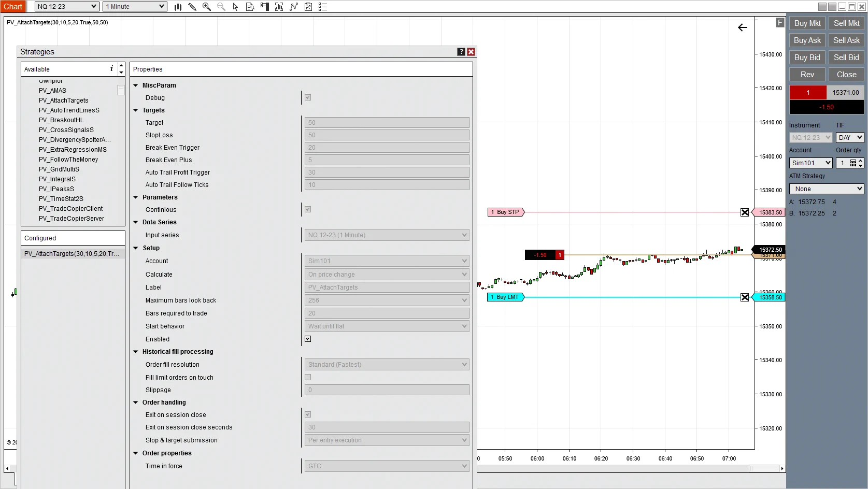Open the order quantity calculator icon
The width and height of the screenshot is (868, 489).
tap(853, 163)
